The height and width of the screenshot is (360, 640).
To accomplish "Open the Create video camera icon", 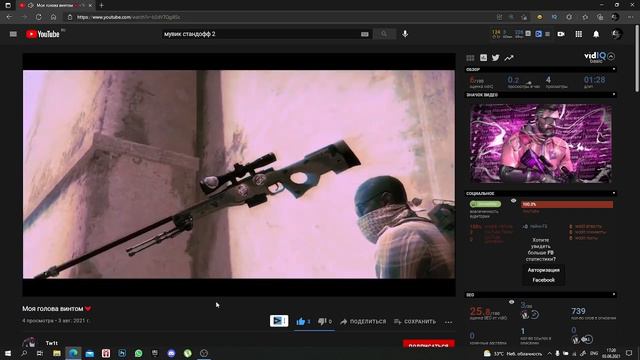I will click(561, 34).
